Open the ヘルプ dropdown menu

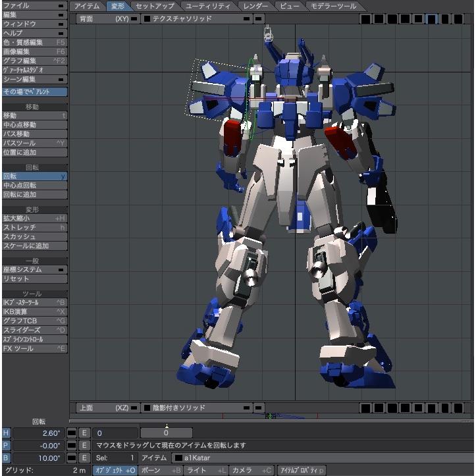click(35, 33)
